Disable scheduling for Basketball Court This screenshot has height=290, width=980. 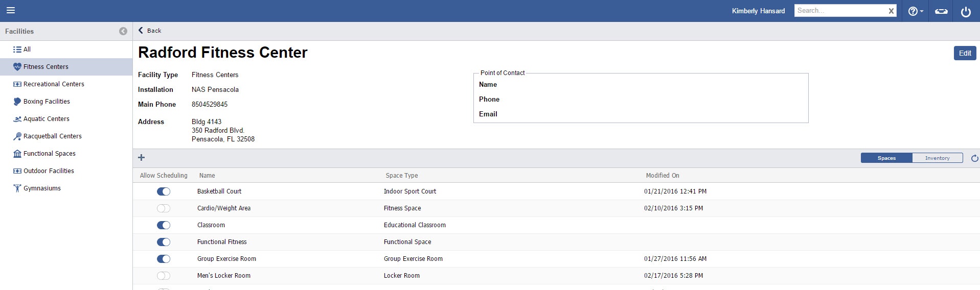tap(164, 191)
